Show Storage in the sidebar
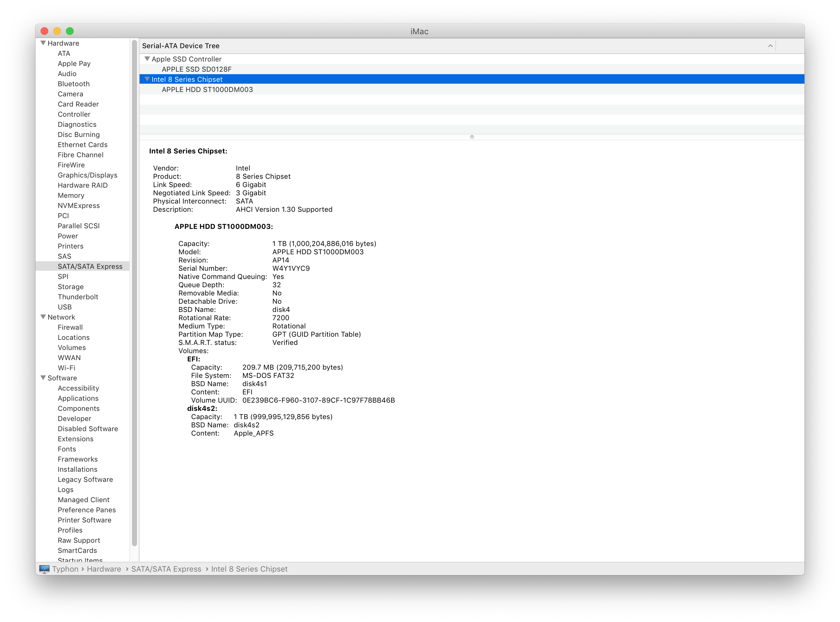Viewport: 840px width, 622px height. tap(70, 287)
